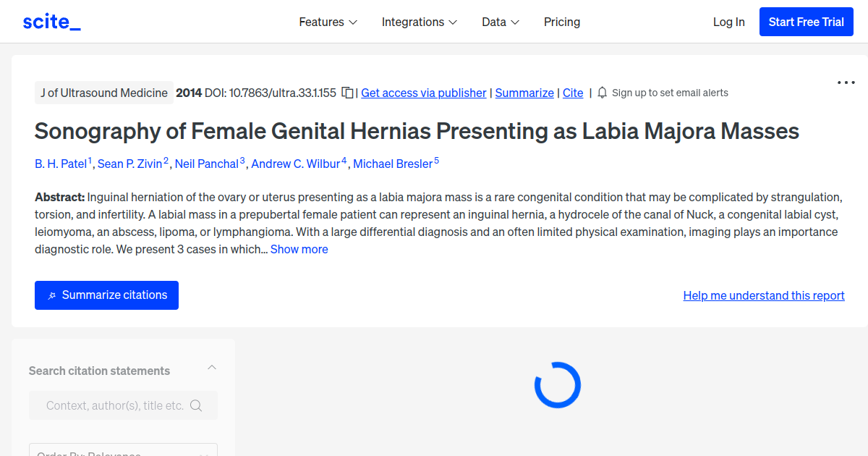This screenshot has width=868, height=456.
Task: Click the bell alert icon
Action: [603, 93]
